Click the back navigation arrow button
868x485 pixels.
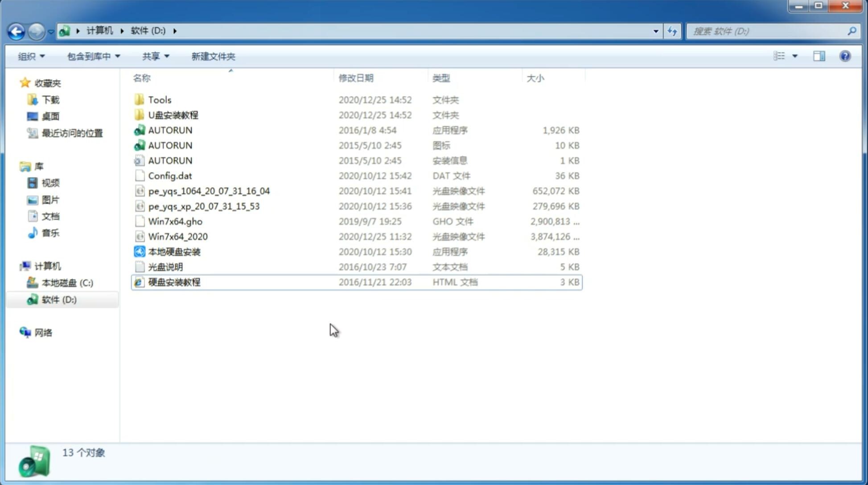16,30
